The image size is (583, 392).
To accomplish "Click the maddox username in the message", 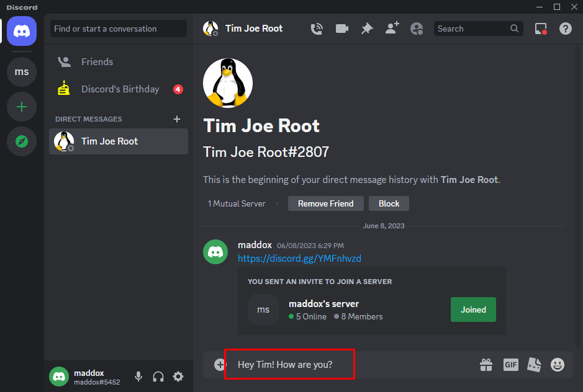I will (x=255, y=245).
